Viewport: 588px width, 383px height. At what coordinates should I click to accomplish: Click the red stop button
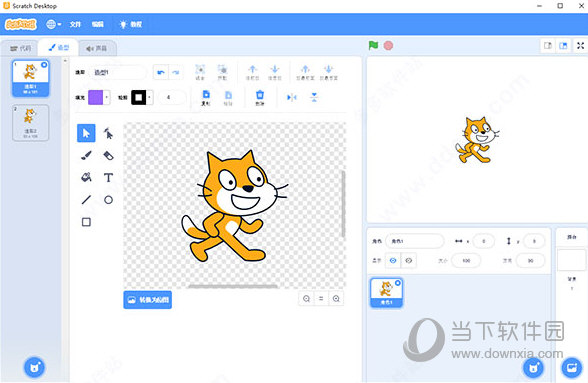(x=388, y=45)
